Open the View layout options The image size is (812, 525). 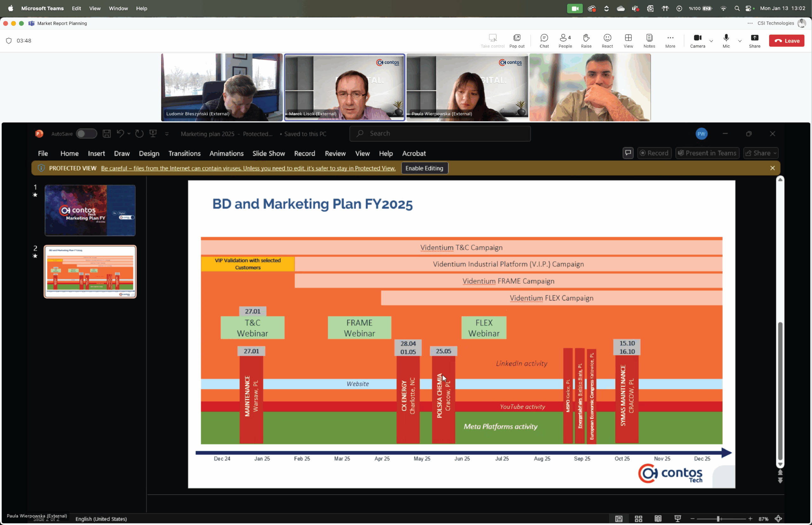click(x=628, y=41)
